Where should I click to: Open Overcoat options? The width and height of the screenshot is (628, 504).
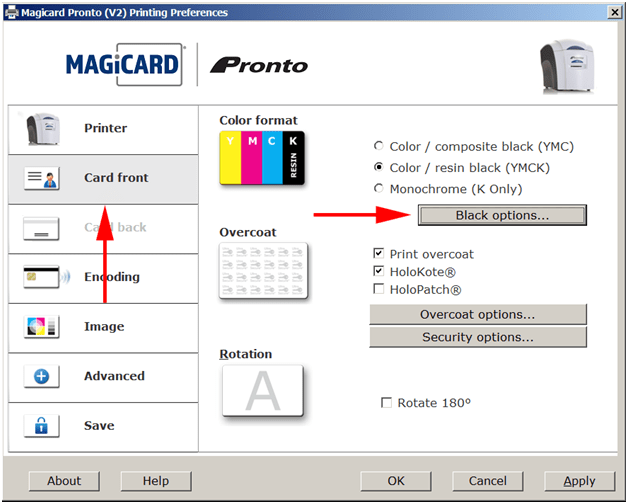pos(478,314)
